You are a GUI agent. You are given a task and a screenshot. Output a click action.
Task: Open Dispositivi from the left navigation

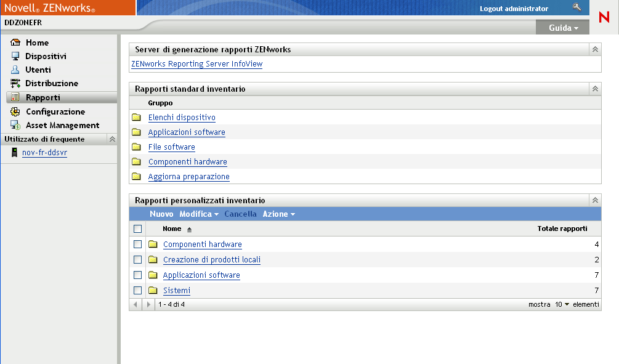[14, 55]
